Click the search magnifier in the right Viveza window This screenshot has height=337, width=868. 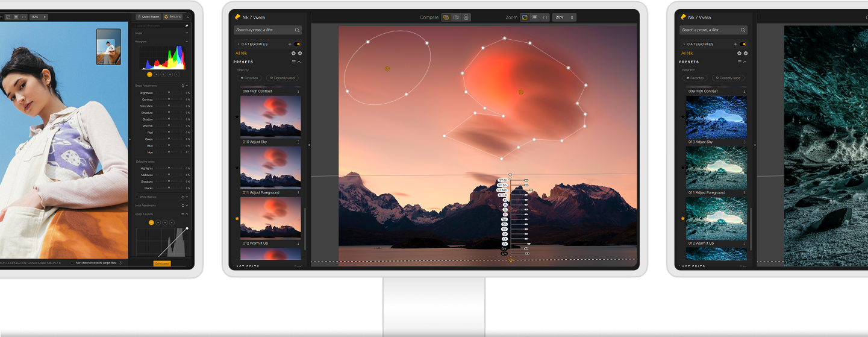[x=743, y=30]
